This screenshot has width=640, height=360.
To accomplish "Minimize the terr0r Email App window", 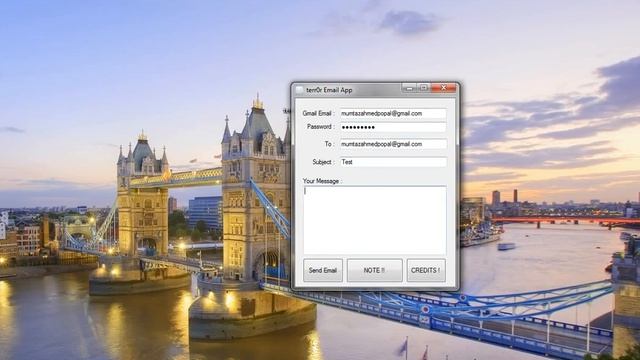I will click(409, 88).
